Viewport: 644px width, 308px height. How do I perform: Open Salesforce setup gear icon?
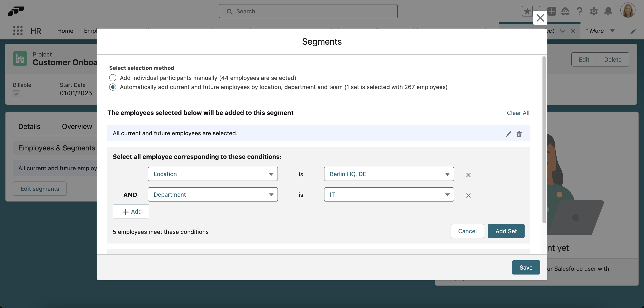[594, 11]
